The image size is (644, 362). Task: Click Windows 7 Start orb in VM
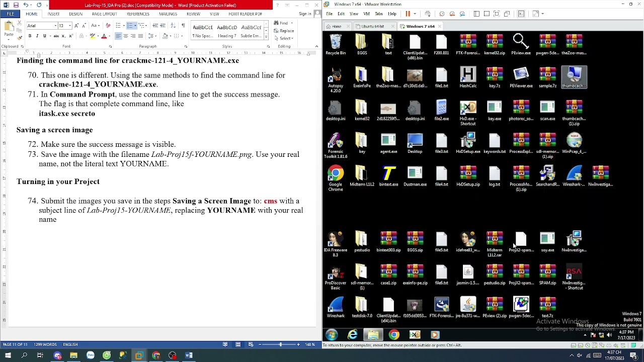coord(332,335)
